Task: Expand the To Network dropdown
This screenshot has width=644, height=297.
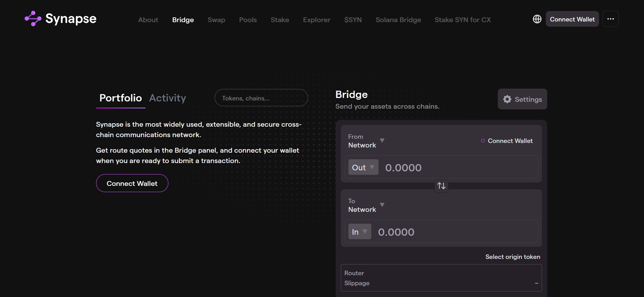Action: click(366, 206)
